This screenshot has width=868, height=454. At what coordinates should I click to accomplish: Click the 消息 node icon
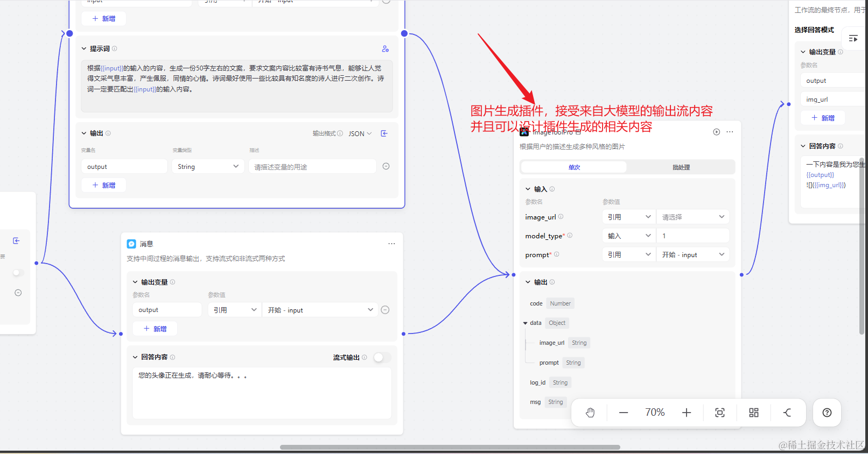131,244
